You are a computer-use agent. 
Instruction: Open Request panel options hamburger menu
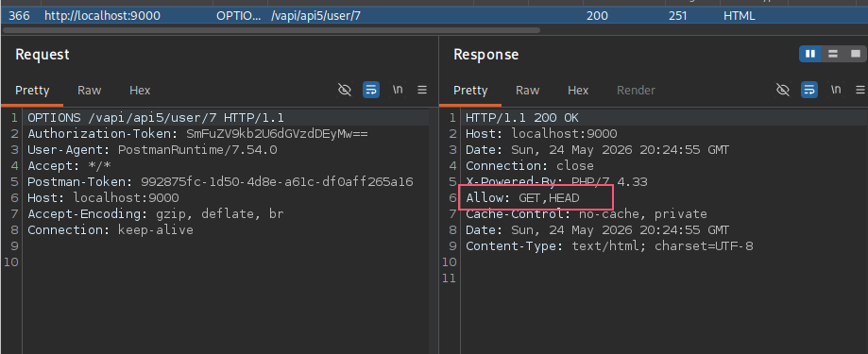point(422,90)
